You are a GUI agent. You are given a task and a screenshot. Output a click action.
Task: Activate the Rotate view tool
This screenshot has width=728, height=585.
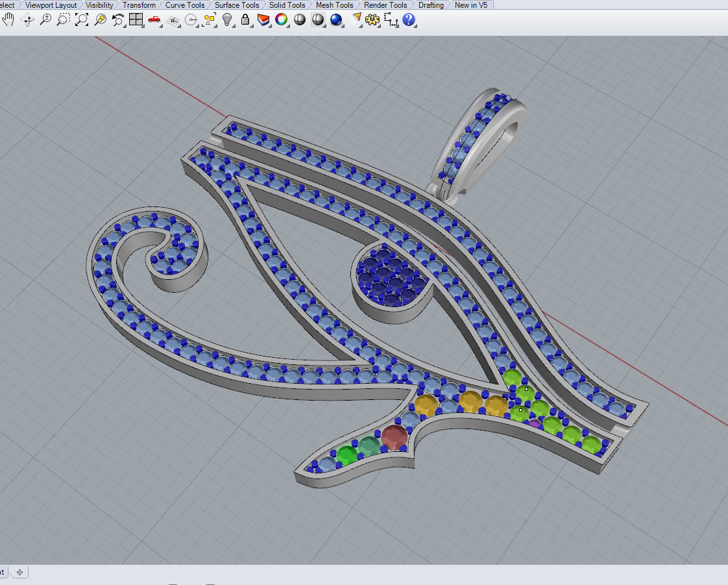point(27,20)
